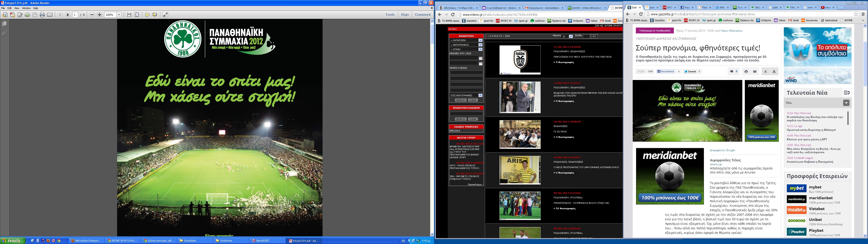Click the PAOK logo thumbnail
Image resolution: width=868 pixels, height=244 pixels.
(520, 60)
